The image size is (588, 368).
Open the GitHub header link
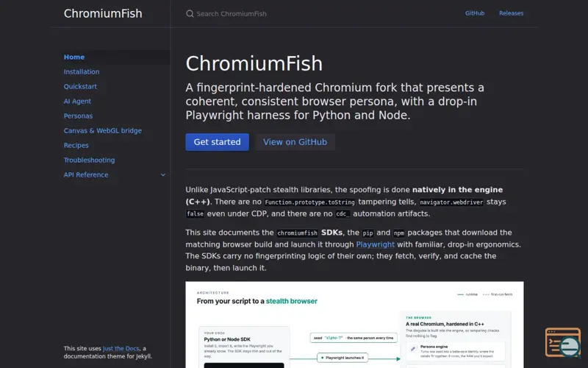coord(475,13)
